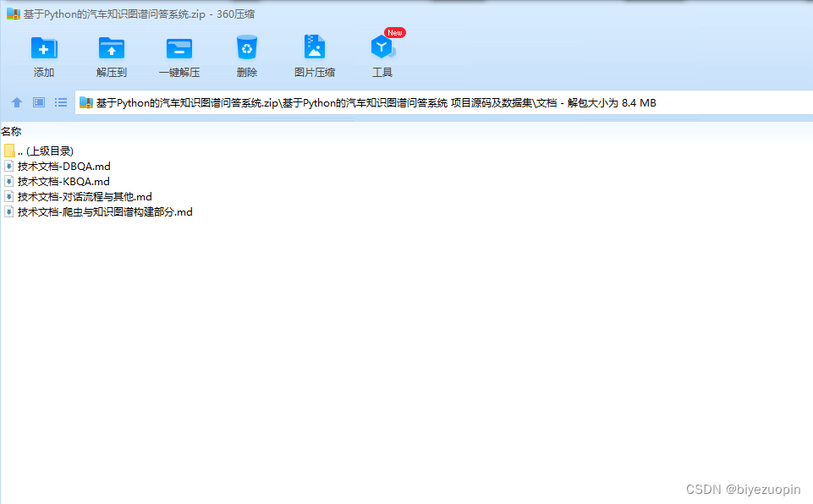This screenshot has height=504, width=813.
Task: Click the file icon beside 技术文档-爬虫与知识图谱构建部分.md
Action: 8,212
